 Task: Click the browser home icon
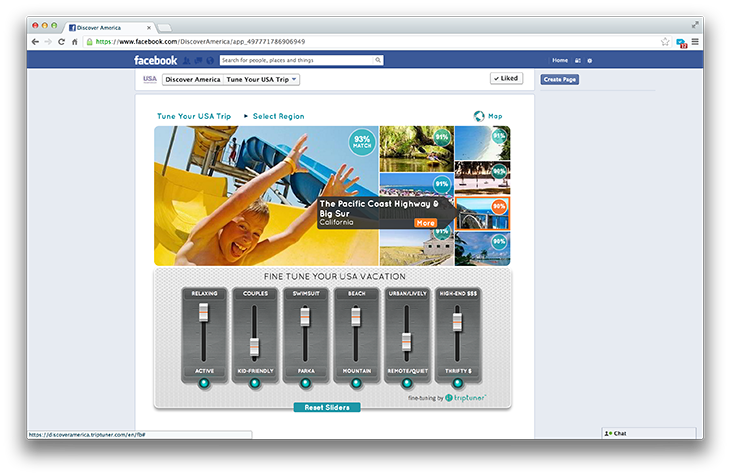[74, 42]
